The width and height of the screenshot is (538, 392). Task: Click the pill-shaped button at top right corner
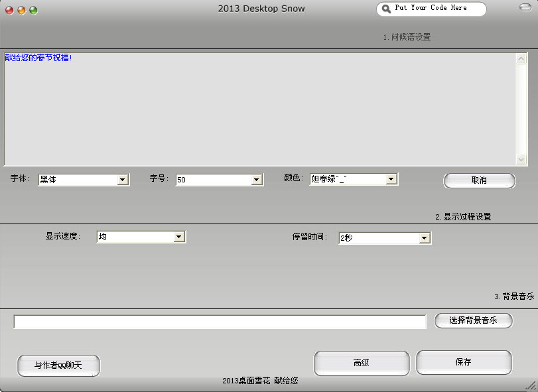(525, 7)
